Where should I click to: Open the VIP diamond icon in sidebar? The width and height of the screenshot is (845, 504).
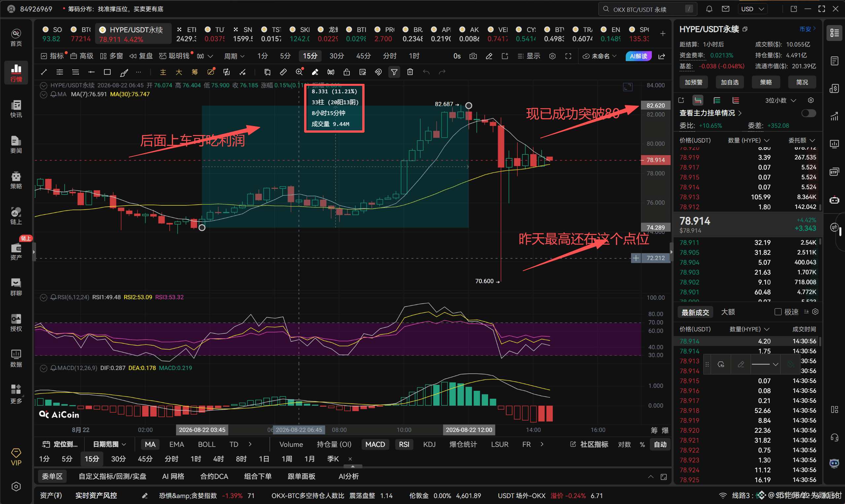16,457
